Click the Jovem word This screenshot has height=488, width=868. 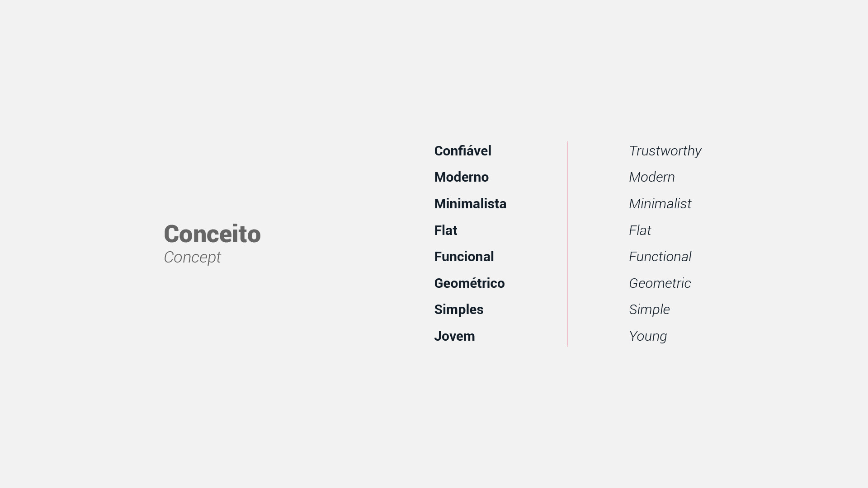(x=454, y=336)
